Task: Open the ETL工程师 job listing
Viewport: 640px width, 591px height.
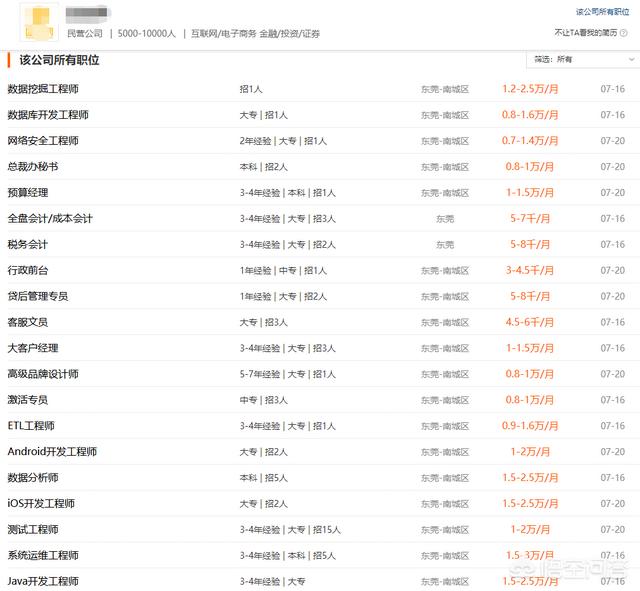Action: coord(31,426)
